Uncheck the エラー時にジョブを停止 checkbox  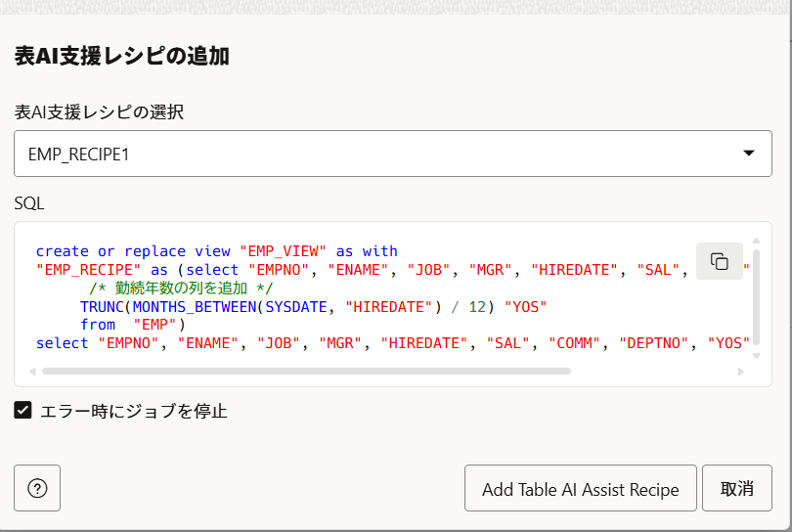pyautogui.click(x=22, y=410)
